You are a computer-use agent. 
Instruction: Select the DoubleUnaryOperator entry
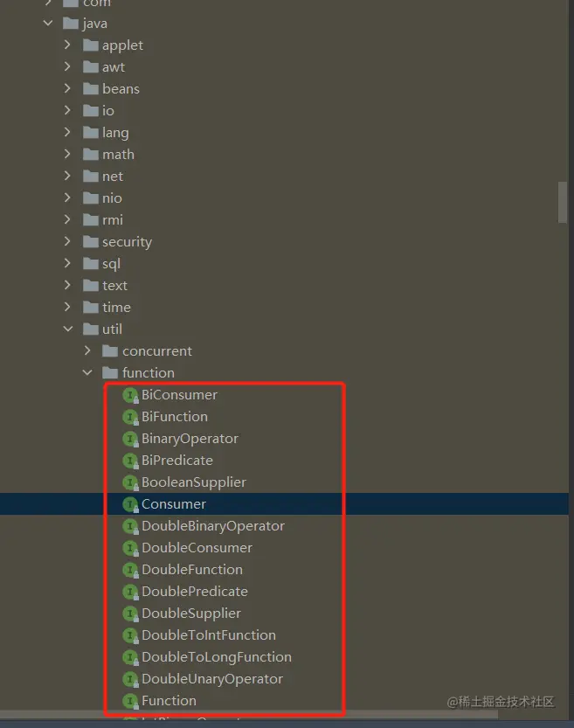click(212, 679)
